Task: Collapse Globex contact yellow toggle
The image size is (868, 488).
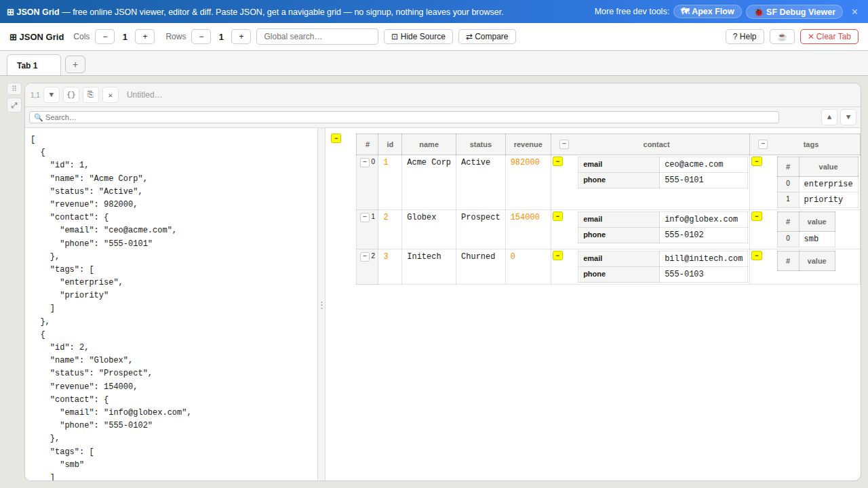Action: click(x=557, y=216)
